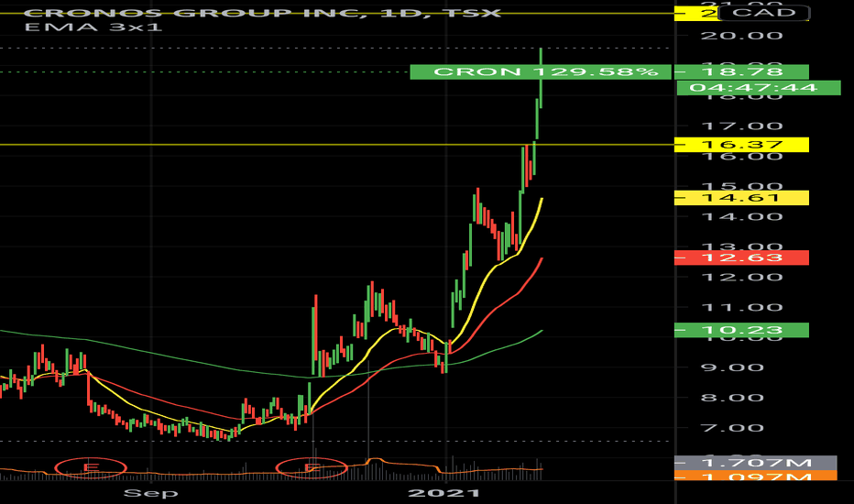Click the 20.00 price axis label

click(741, 36)
